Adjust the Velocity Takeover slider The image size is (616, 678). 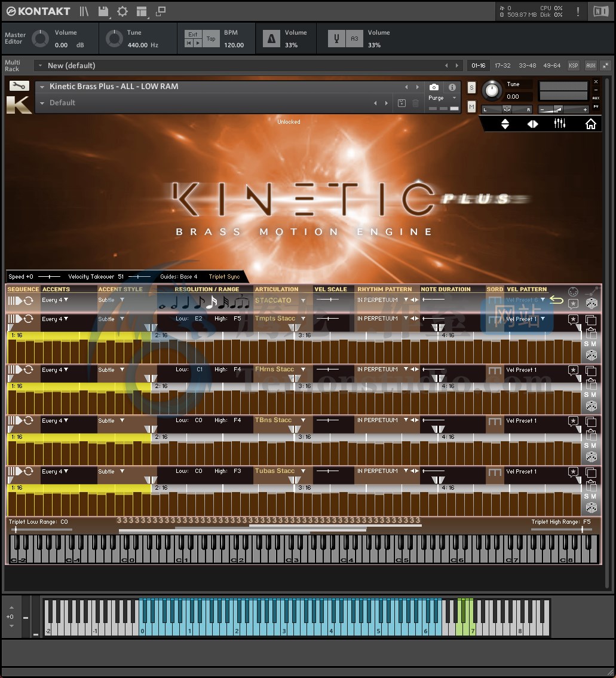point(139,277)
